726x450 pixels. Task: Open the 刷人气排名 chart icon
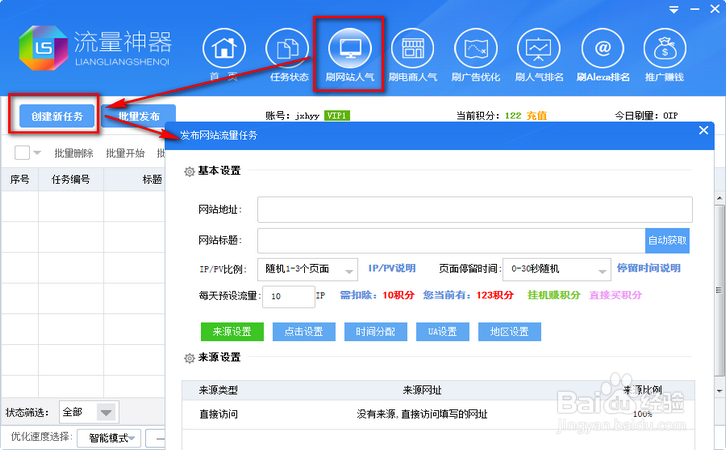[538, 49]
